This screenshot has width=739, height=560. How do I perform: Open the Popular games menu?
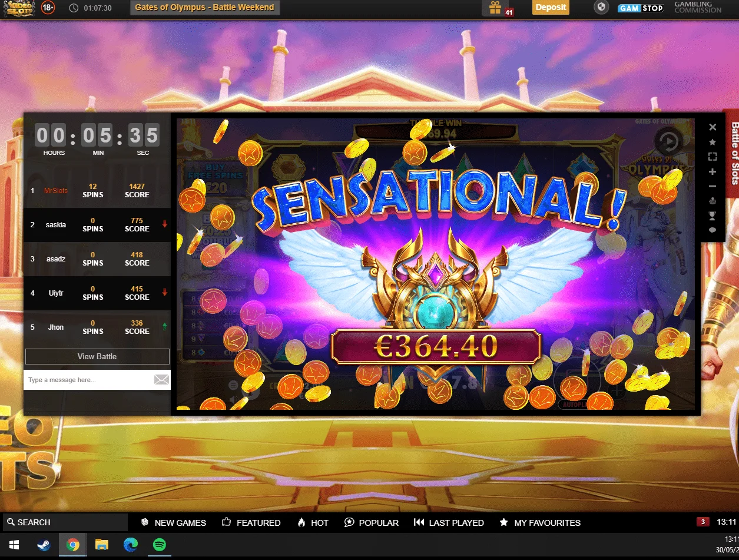pyautogui.click(x=372, y=522)
